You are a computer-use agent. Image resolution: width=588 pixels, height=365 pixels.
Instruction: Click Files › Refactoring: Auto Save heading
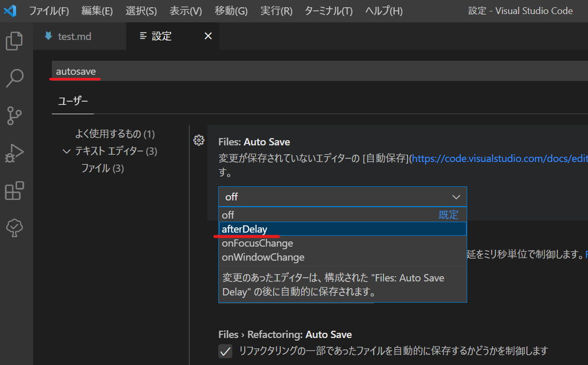(285, 334)
